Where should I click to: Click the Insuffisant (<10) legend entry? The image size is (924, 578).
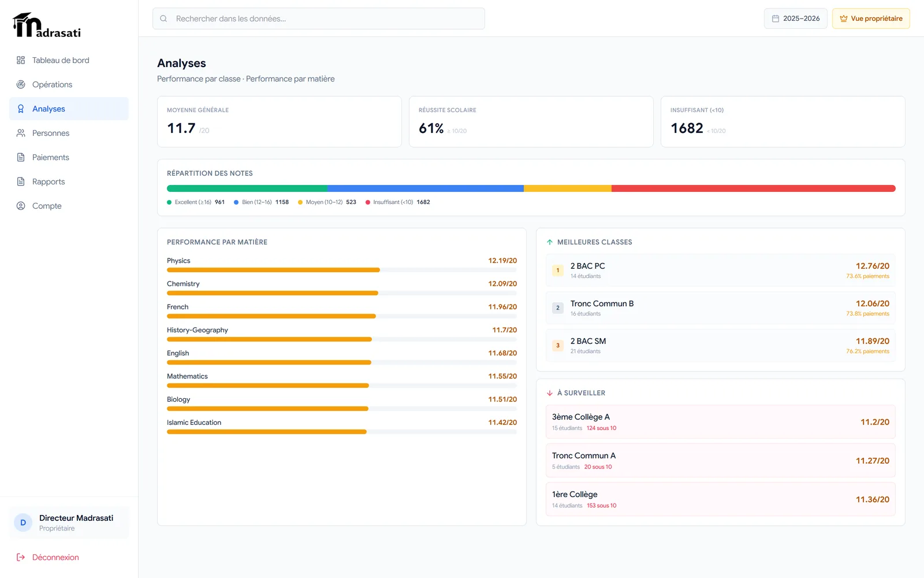point(398,202)
